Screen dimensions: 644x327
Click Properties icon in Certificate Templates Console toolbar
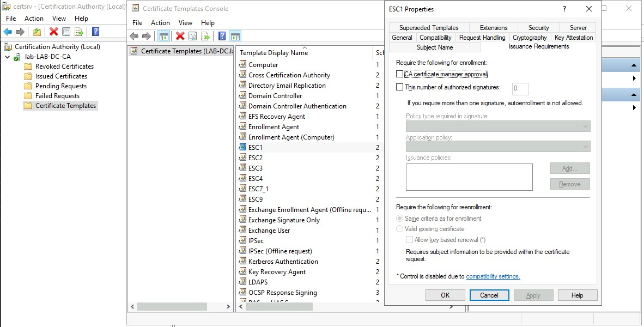193,37
